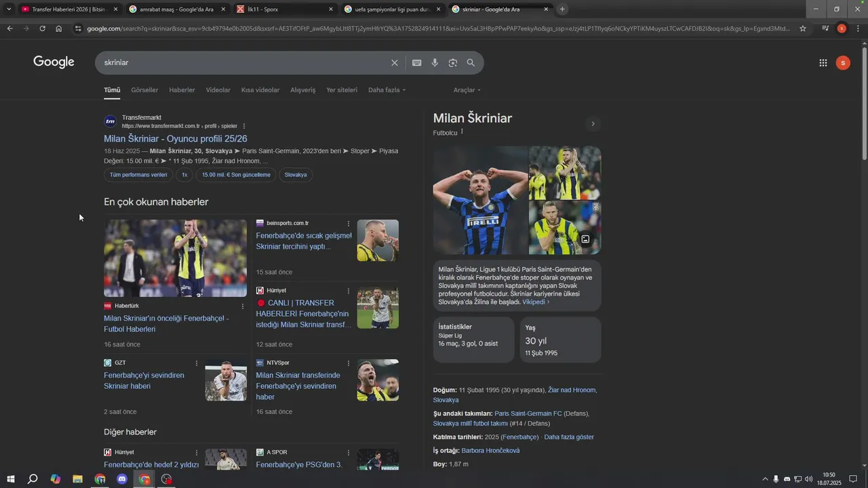The height and width of the screenshot is (488, 868).
Task: Open more options for NTVSpor article
Action: 349,363
